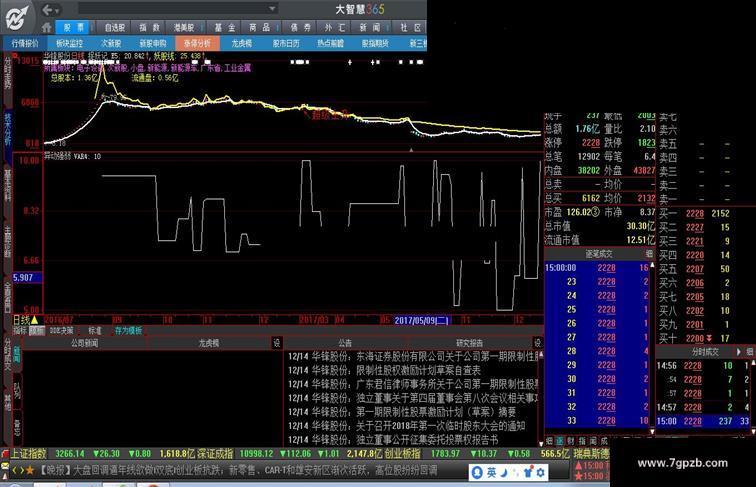This screenshot has width=756, height=487.
Task: Open the 基金 menu tab
Action: click(x=224, y=27)
